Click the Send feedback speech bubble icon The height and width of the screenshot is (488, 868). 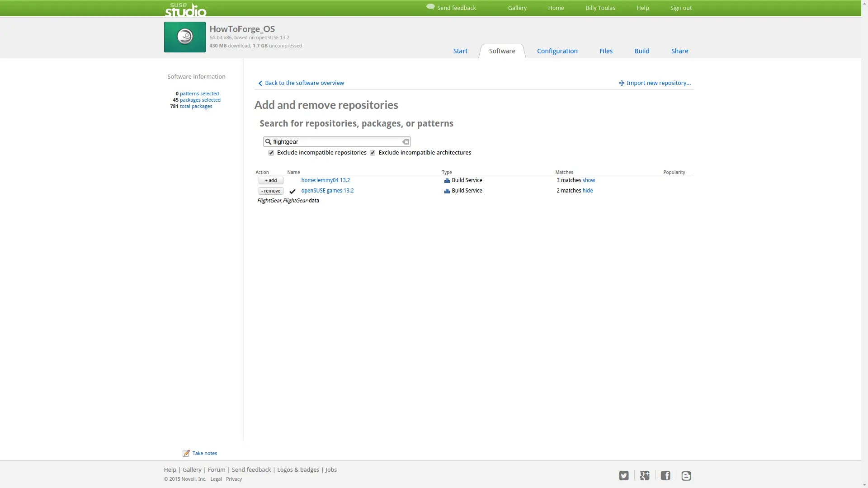(x=430, y=7)
